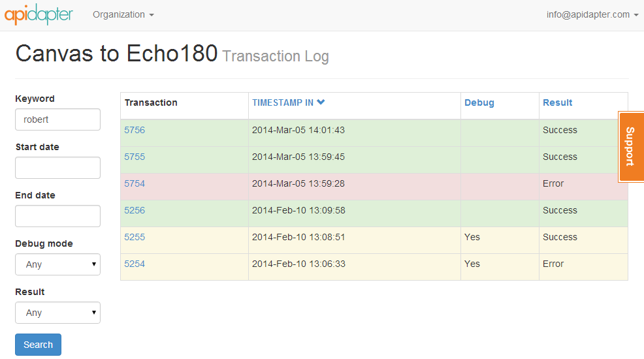Sort by Result column header
The image size is (644, 359).
pos(557,102)
